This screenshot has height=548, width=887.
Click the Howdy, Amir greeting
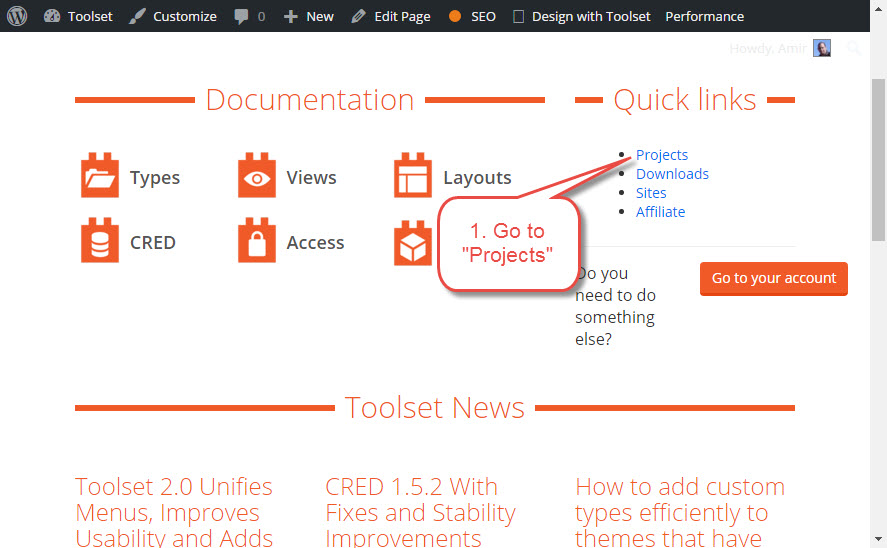pos(768,49)
